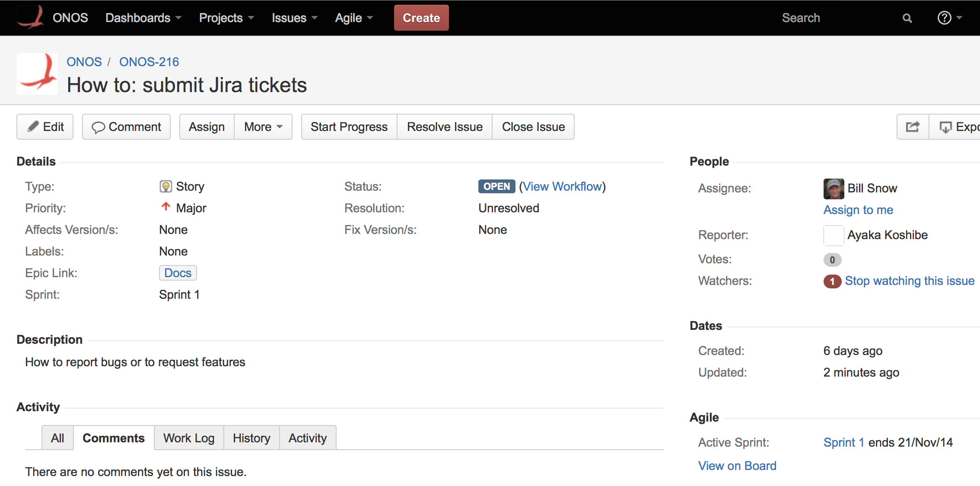Viewport: 980px width, 486px height.
Task: Switch to the Work Log tab
Action: 189,438
